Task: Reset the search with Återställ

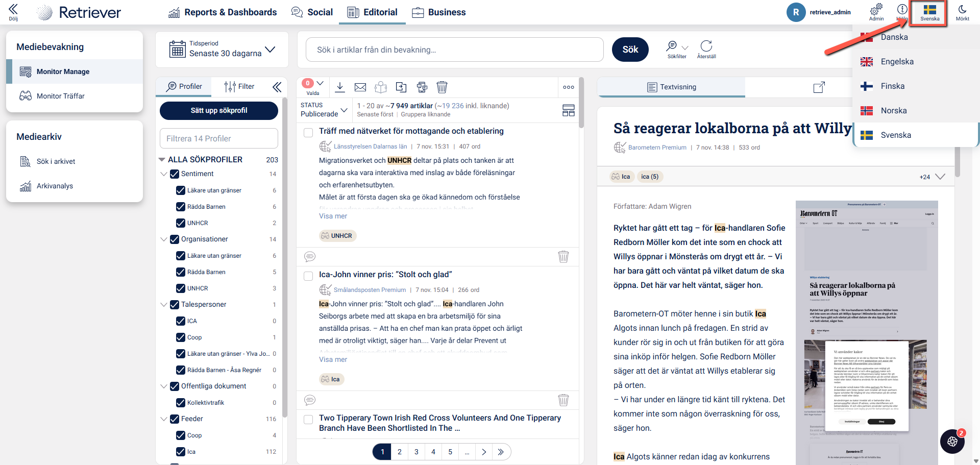Action: 706,50
